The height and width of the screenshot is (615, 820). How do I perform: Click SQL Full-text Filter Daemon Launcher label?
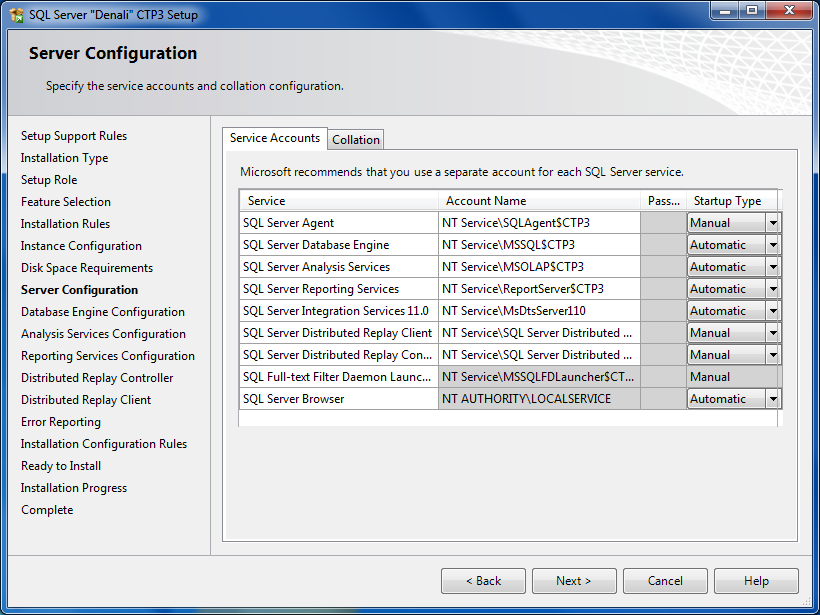coord(339,377)
